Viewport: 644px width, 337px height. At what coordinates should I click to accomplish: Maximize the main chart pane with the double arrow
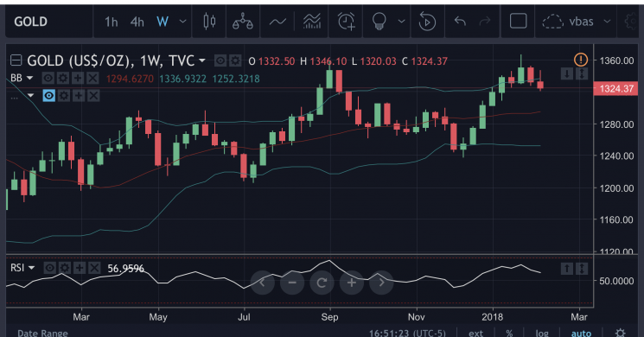582,74
